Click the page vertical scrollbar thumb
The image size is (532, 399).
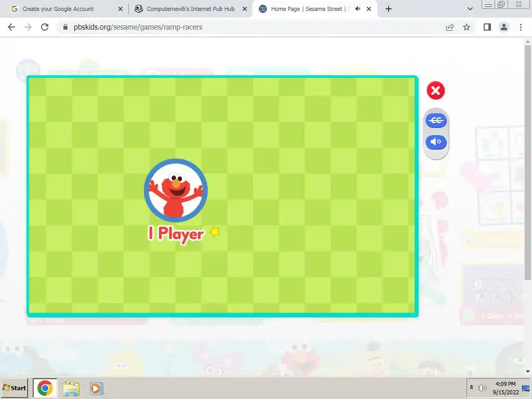tap(528, 162)
